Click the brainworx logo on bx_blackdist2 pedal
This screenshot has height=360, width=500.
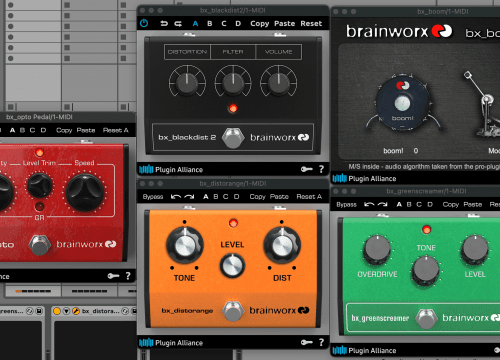[279, 137]
